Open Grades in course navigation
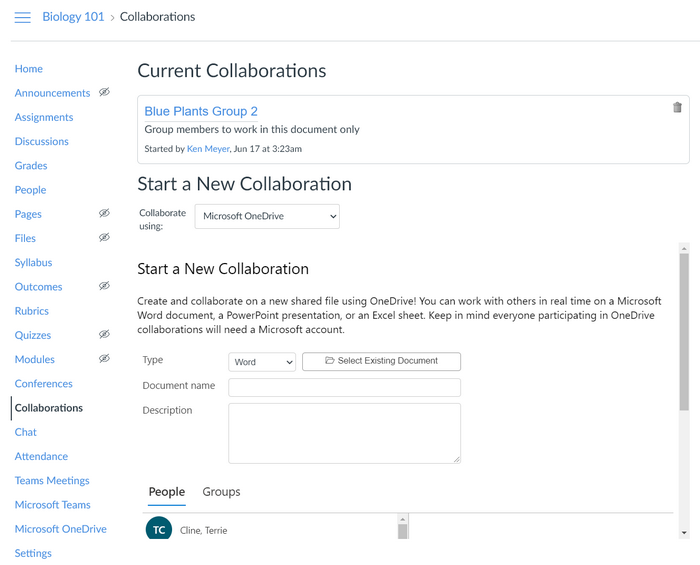 (31, 166)
